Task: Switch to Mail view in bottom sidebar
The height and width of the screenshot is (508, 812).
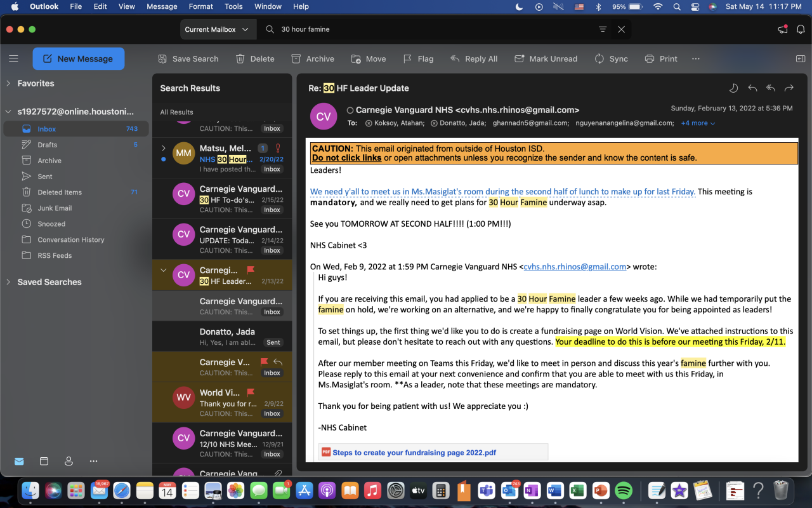Action: 19,461
